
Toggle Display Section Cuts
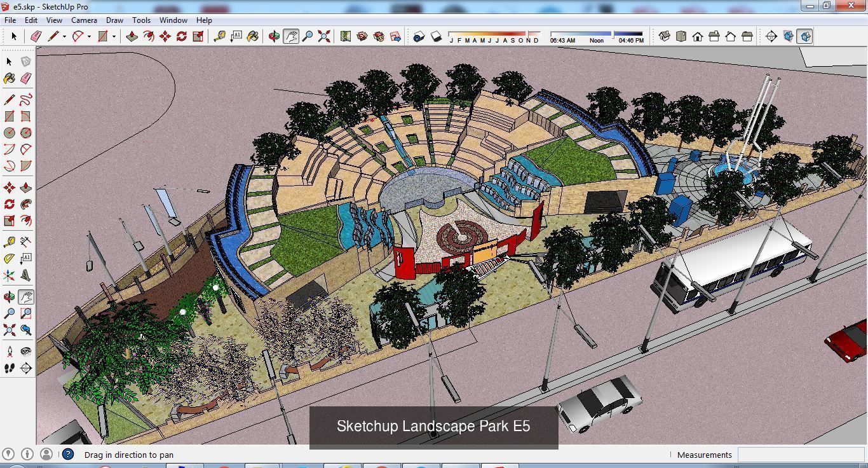point(804,36)
